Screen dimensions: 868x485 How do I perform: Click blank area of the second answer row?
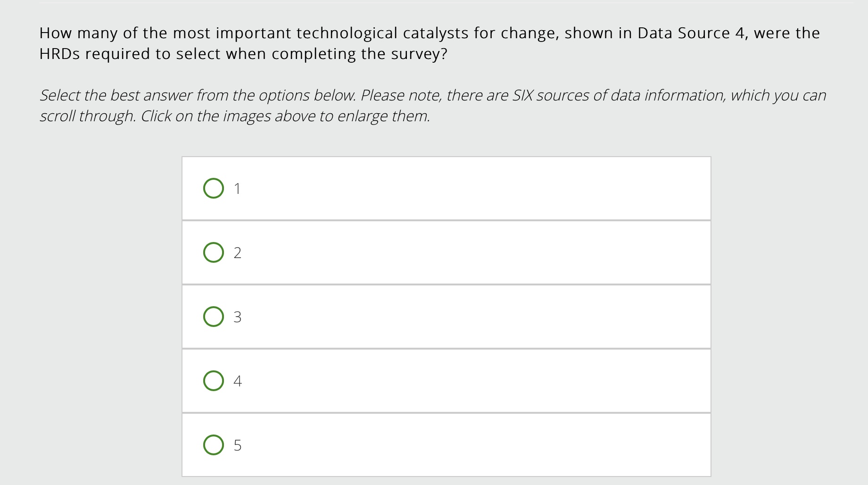471,252
